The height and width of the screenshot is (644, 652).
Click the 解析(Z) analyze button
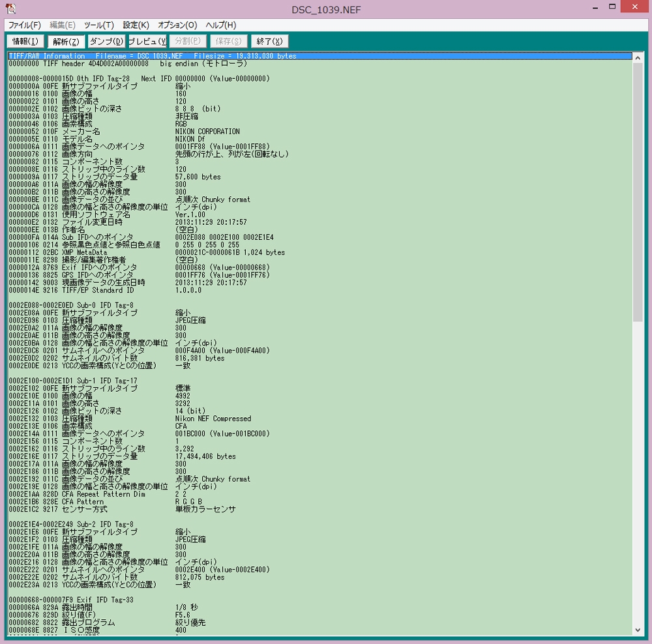coord(66,41)
